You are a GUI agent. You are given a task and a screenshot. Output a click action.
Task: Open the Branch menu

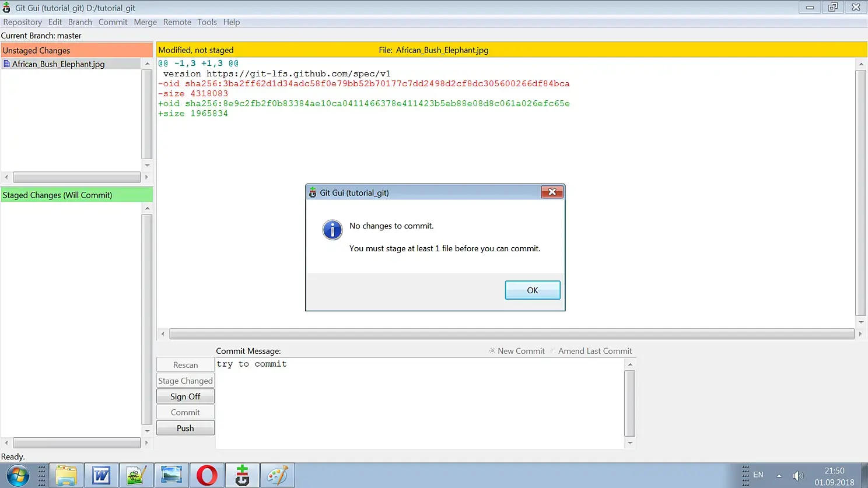80,22
